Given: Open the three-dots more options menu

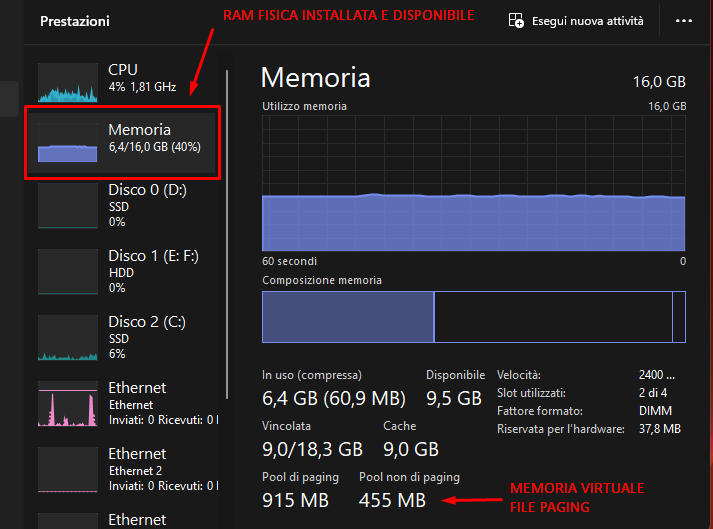Looking at the screenshot, I should pos(683,21).
